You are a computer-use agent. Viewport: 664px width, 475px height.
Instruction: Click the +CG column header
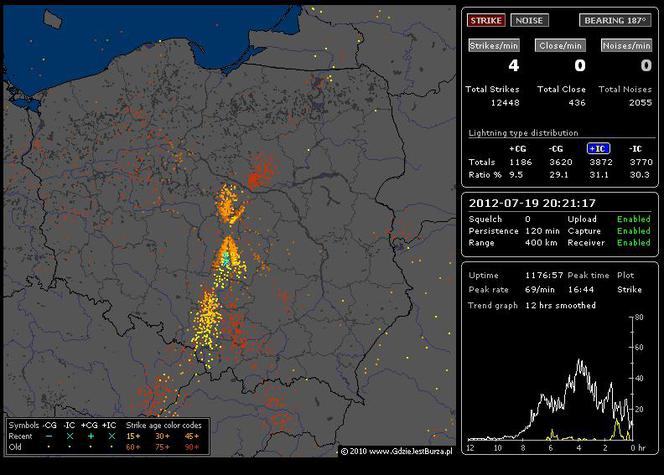click(517, 149)
